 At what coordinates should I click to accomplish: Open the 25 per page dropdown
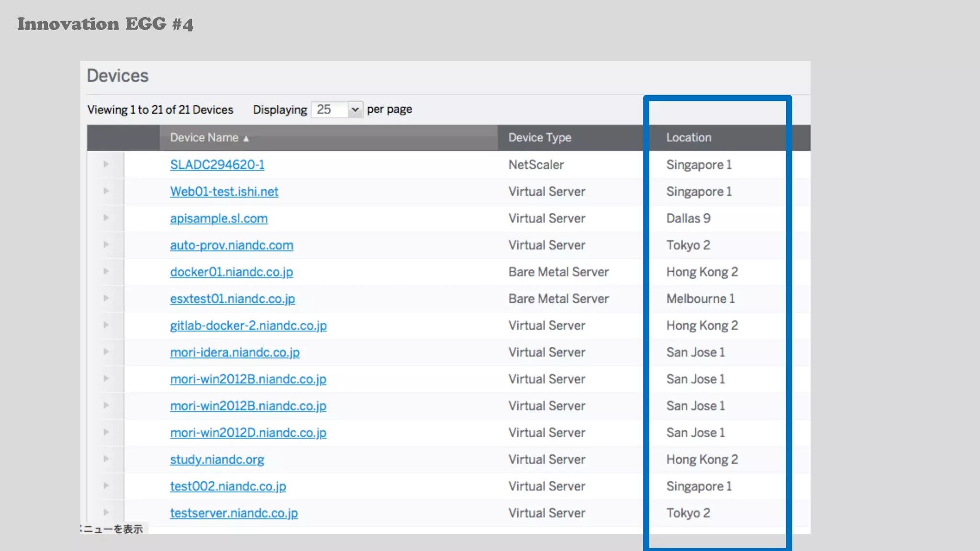337,110
